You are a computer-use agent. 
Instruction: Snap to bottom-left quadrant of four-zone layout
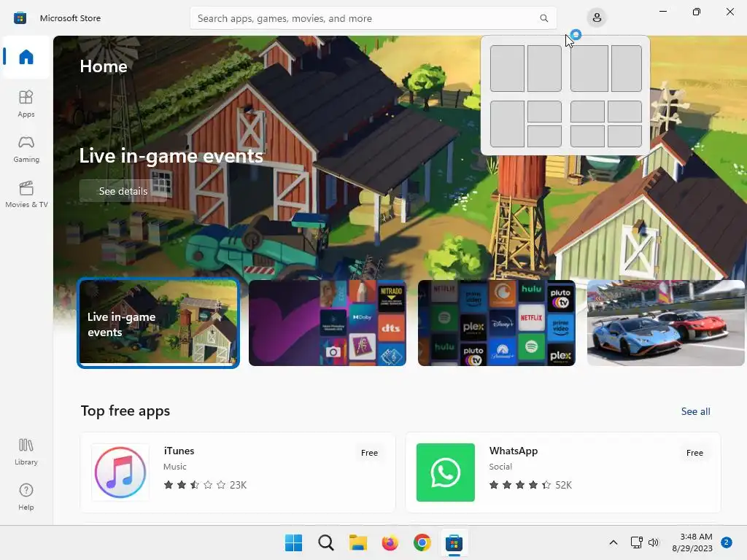[x=587, y=136]
